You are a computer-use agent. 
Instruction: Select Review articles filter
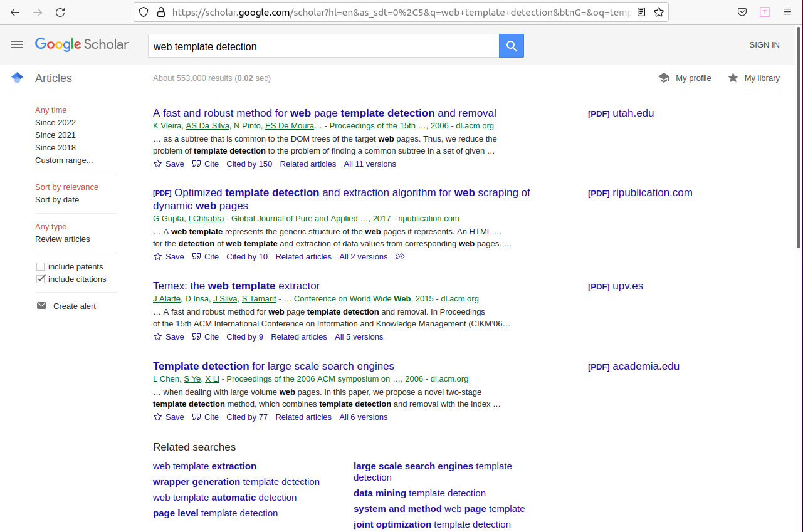[63, 239]
